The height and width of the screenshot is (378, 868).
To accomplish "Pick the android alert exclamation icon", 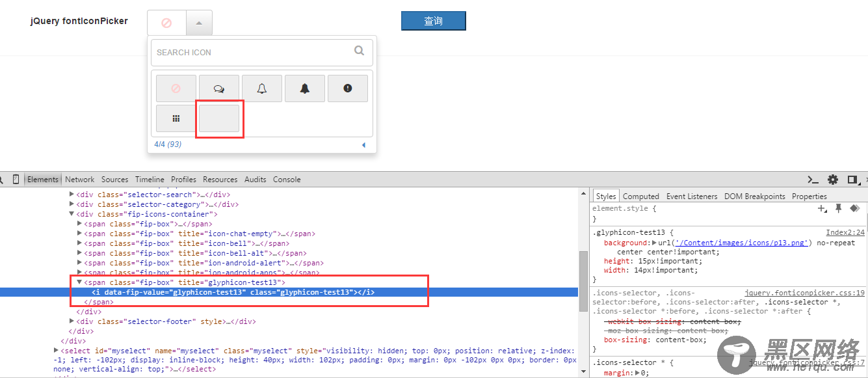I will (x=348, y=88).
